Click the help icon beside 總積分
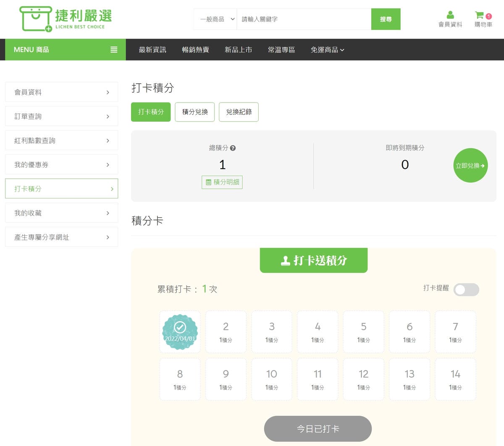The width and height of the screenshot is (504, 446). [x=234, y=148]
